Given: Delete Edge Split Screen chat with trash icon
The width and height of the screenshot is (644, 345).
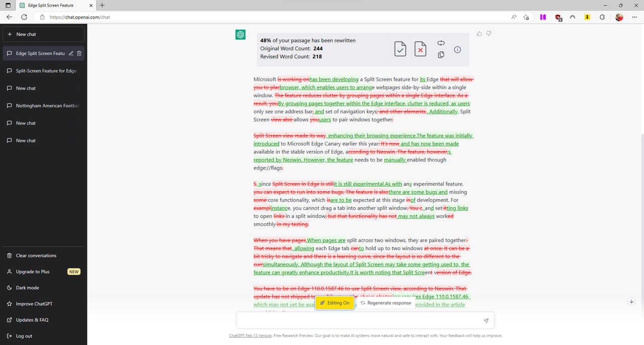Looking at the screenshot, I should 79,53.
